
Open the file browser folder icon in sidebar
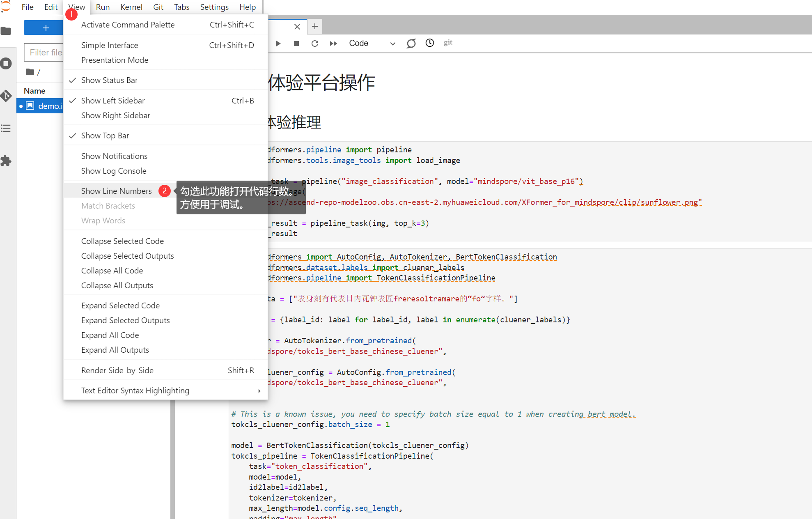6,31
